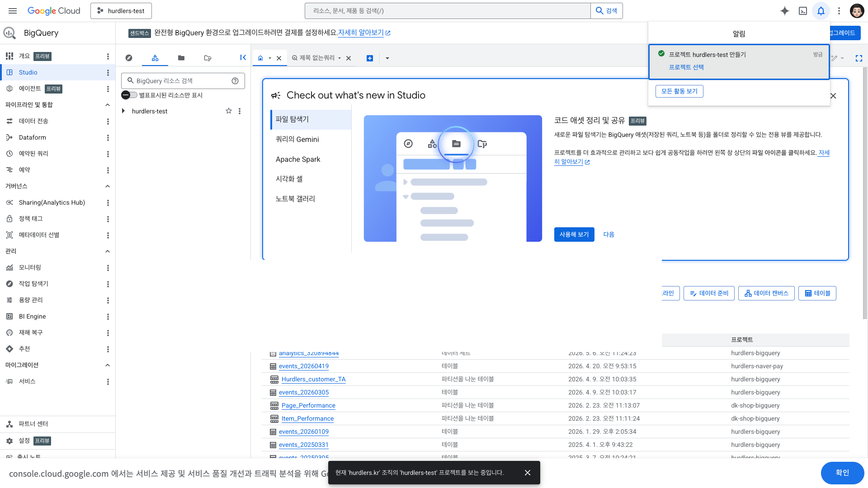Open options for BI Engine sidebar item
Screen dimensions: 868x488
[x=108, y=317]
